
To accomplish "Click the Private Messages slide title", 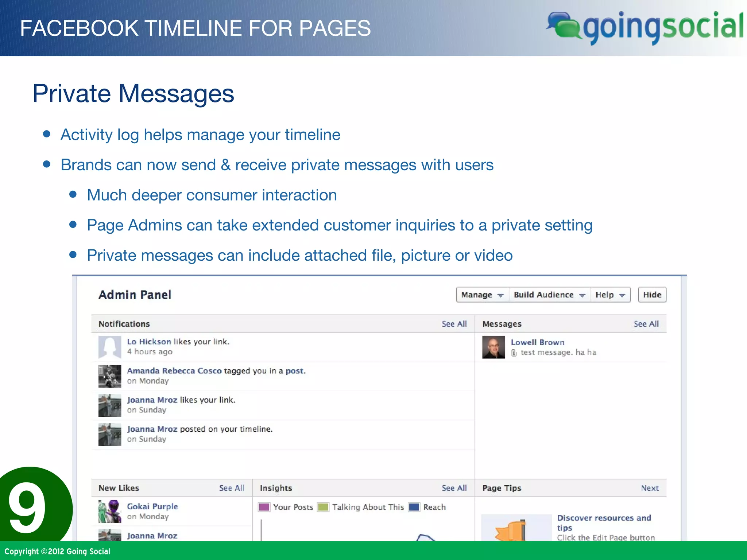I will (x=133, y=94).
